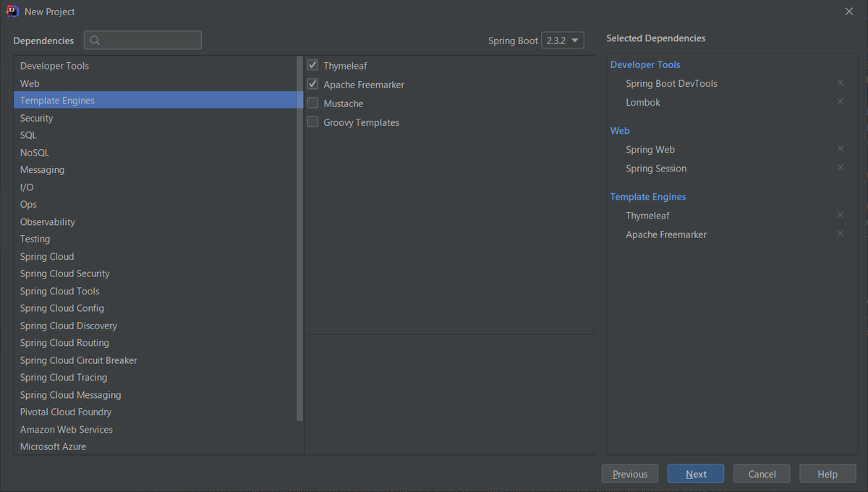This screenshot has width=868, height=492.
Task: Click the Web heading in Selected Dependencies
Action: [620, 130]
